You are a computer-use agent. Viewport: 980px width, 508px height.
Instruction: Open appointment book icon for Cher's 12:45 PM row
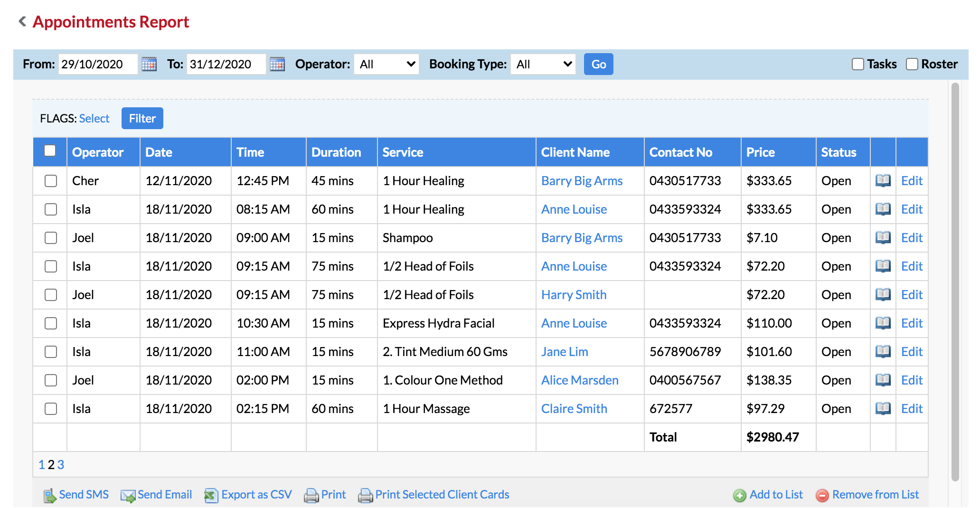coord(883,181)
